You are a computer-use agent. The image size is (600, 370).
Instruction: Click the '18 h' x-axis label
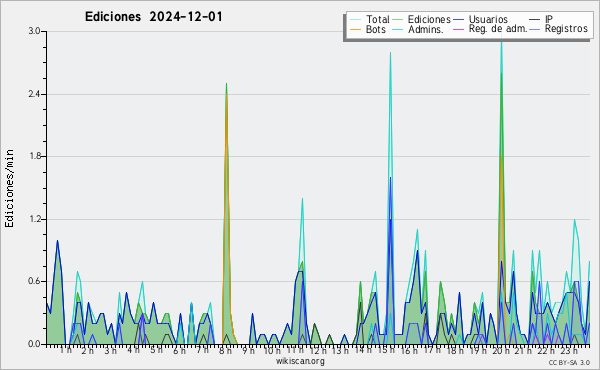pos(455,351)
